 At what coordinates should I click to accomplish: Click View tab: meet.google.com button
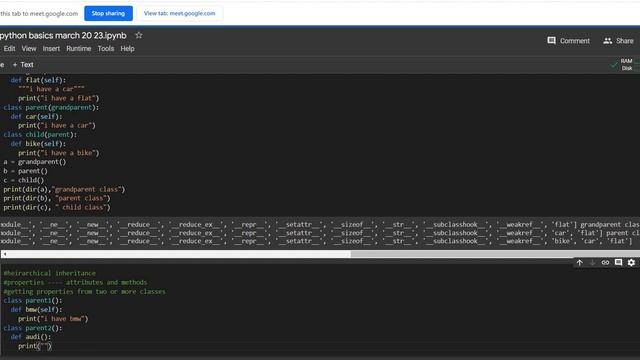[179, 13]
